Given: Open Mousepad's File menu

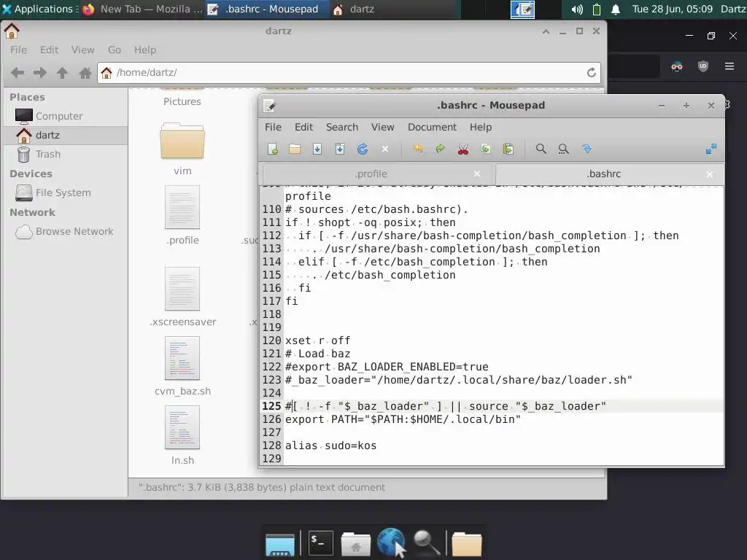Looking at the screenshot, I should click(x=273, y=127).
